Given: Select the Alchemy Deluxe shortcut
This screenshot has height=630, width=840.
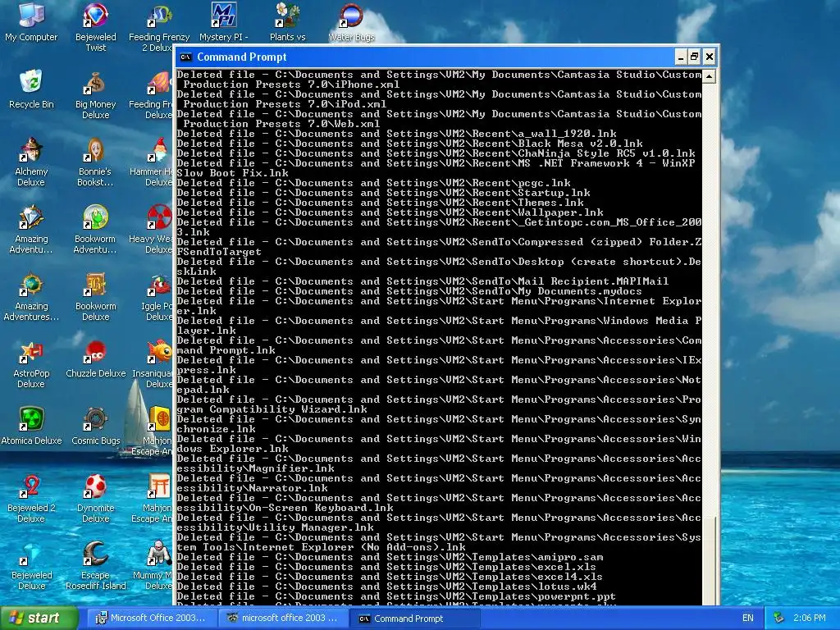Looking at the screenshot, I should click(x=31, y=162).
